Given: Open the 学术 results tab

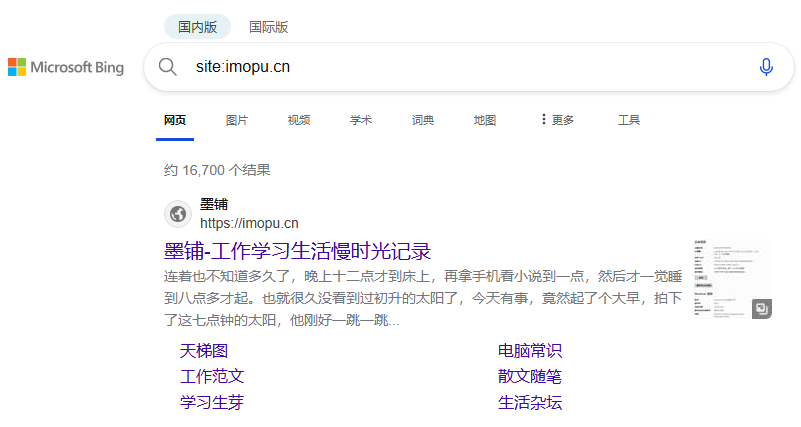Looking at the screenshot, I should [361, 120].
